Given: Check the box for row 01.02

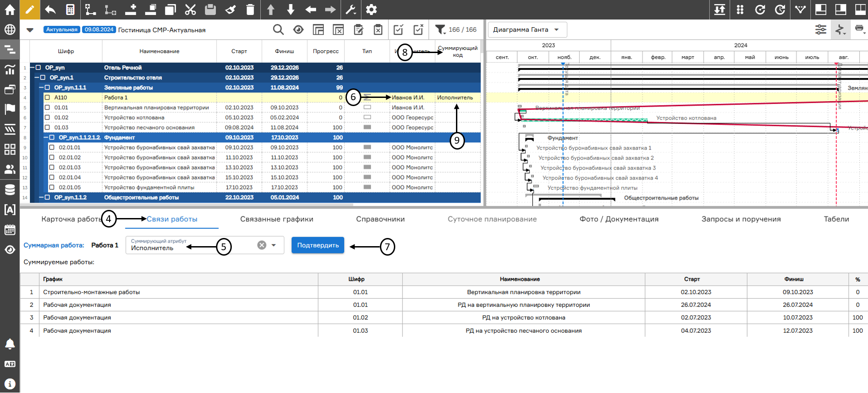Looking at the screenshot, I should coord(47,117).
